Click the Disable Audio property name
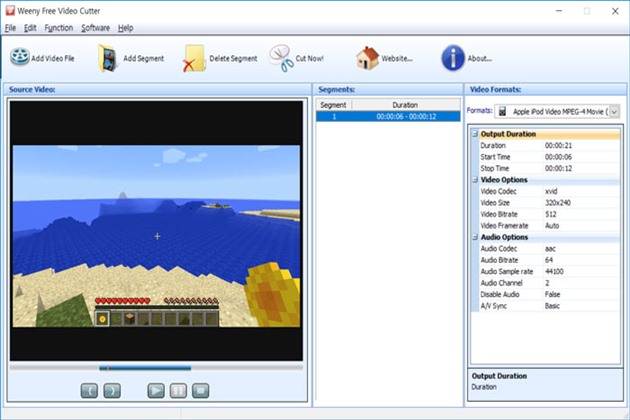Image resolution: width=630 pixels, height=420 pixels. pyautogui.click(x=500, y=294)
